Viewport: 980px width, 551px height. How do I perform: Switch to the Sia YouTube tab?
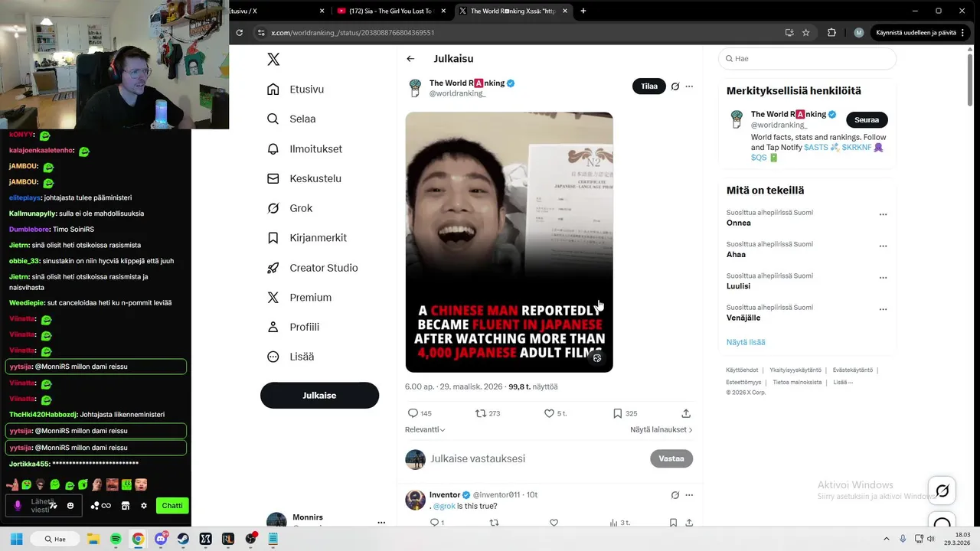[391, 11]
